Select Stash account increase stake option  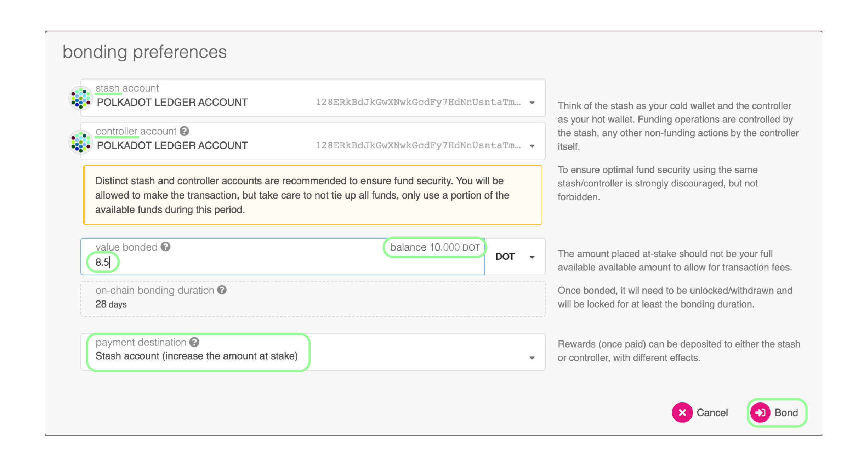196,356
